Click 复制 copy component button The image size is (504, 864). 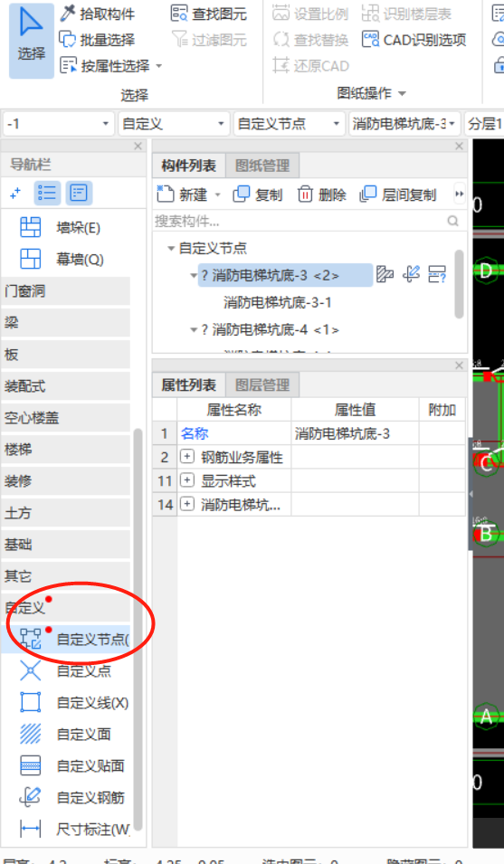click(258, 194)
